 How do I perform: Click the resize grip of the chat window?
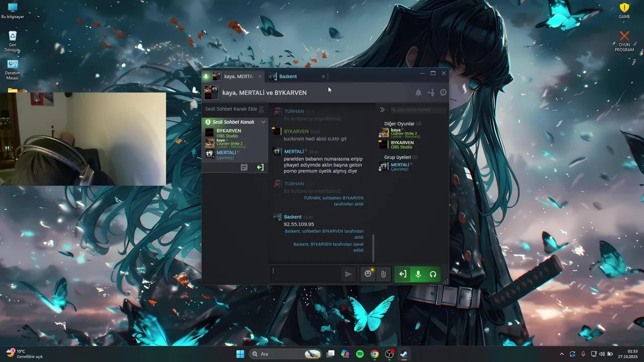[x=446, y=282]
